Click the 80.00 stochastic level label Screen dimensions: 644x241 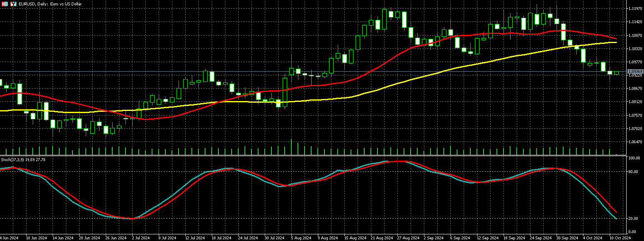pyautogui.click(x=633, y=171)
